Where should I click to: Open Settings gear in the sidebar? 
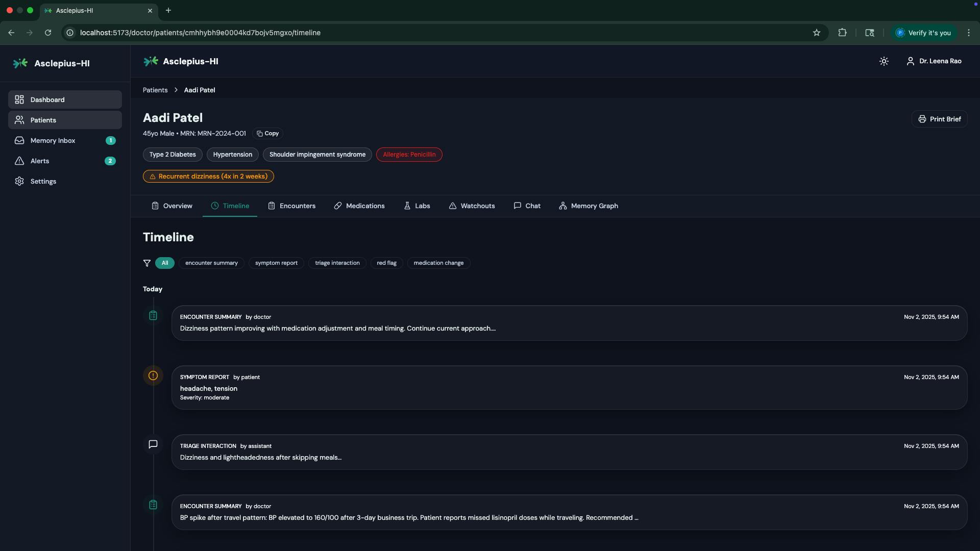pyautogui.click(x=43, y=182)
